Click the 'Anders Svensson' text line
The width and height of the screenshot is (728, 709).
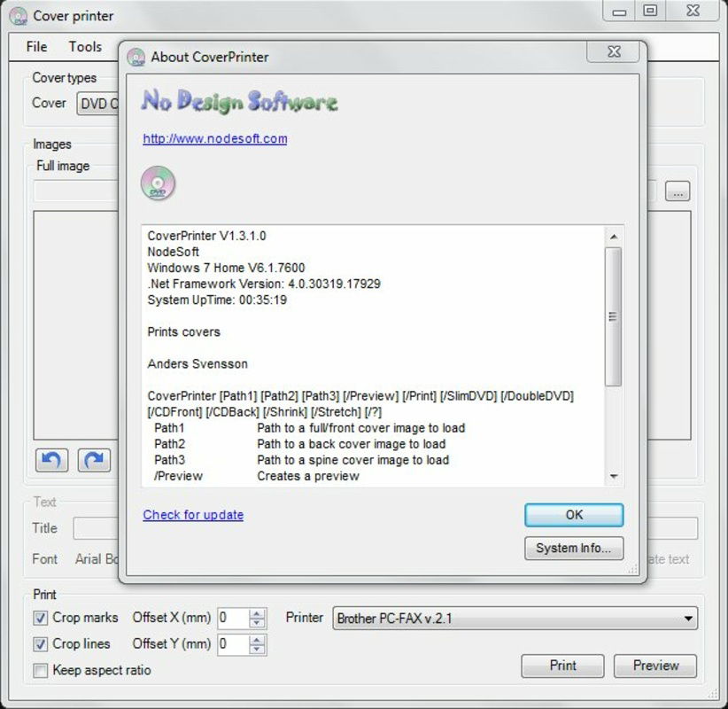pyautogui.click(x=197, y=364)
